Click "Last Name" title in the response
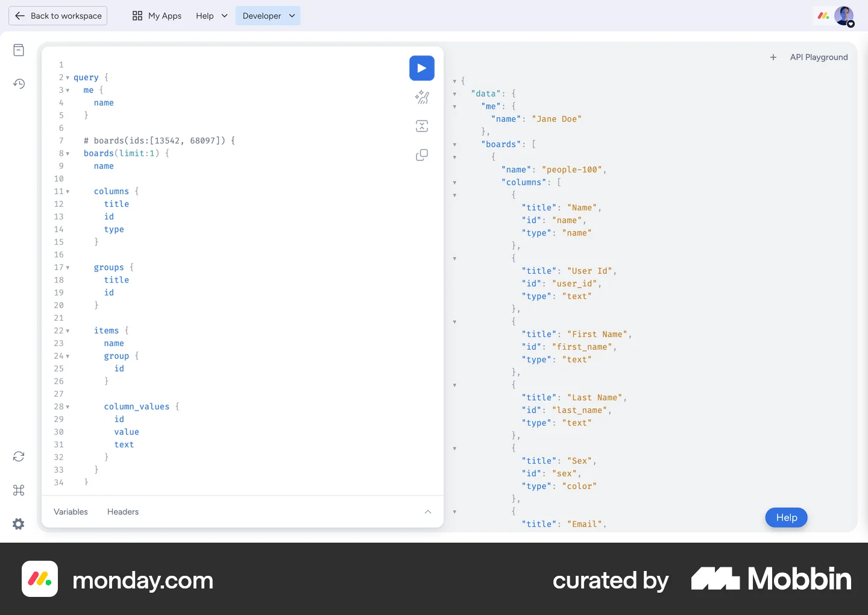Image resolution: width=868 pixels, height=615 pixels. tap(595, 398)
